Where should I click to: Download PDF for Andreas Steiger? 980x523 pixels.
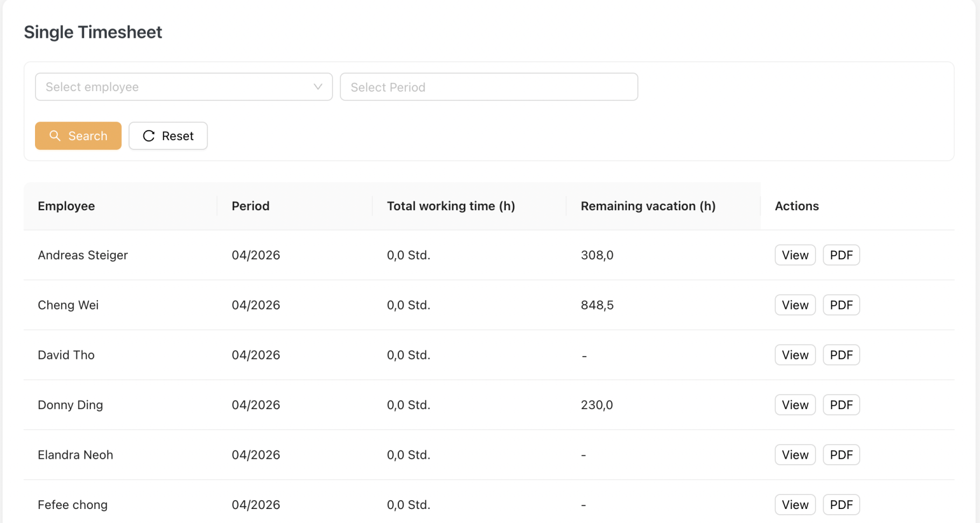point(841,255)
